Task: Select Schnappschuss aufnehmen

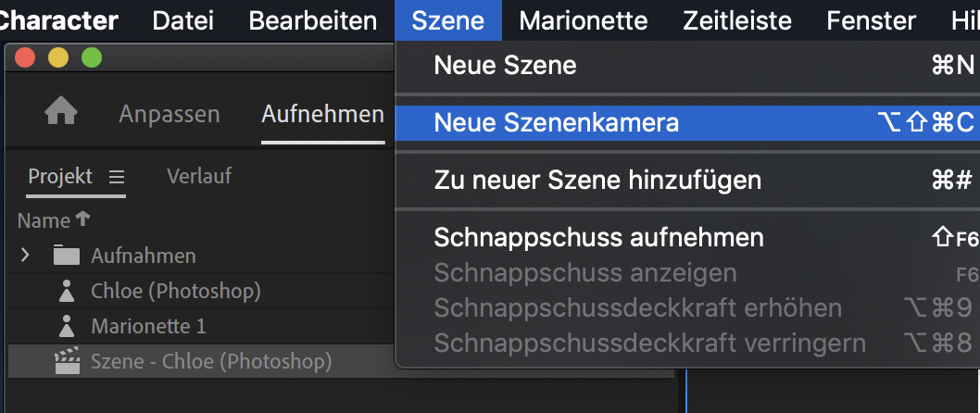Action: tap(598, 237)
